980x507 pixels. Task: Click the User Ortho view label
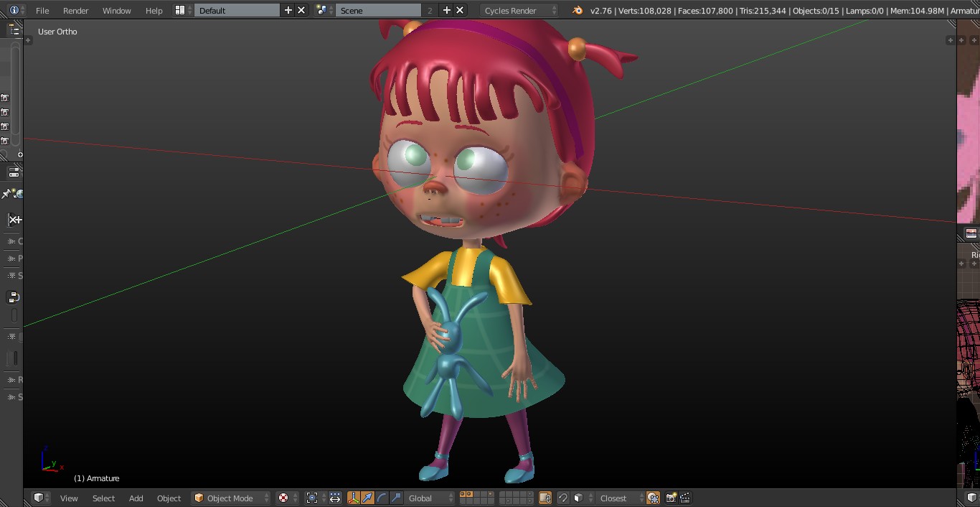(57, 32)
